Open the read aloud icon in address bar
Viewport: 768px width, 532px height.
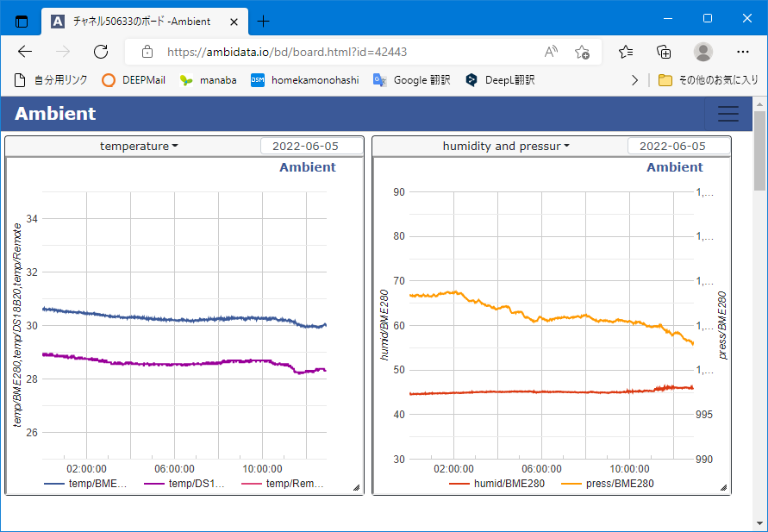(551, 52)
